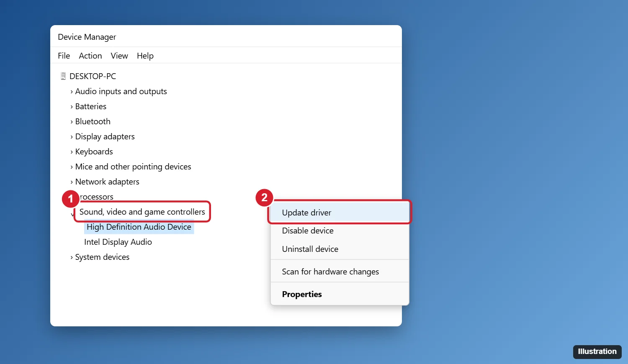Expand the Audio inputs and outputs chevron
628x364 pixels.
click(x=72, y=92)
